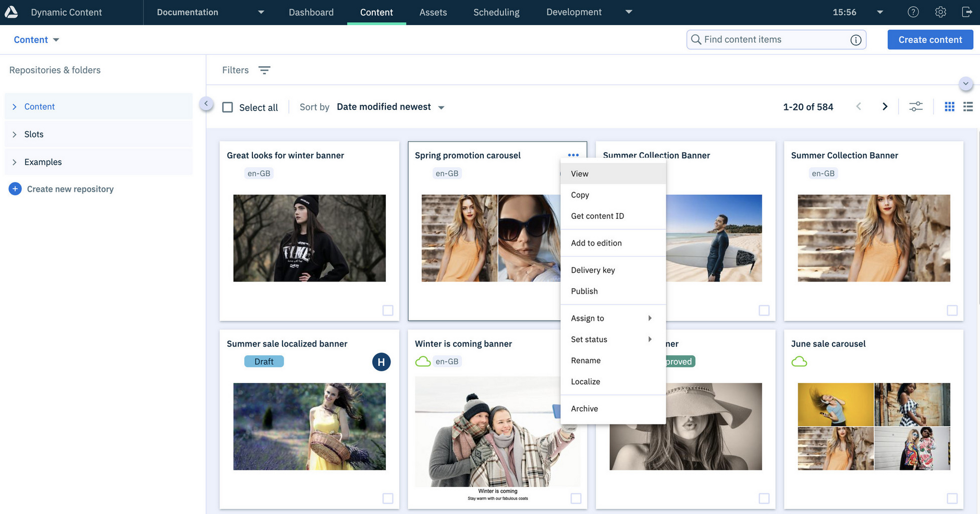The width and height of the screenshot is (980, 514).
Task: Open the time 15:56 dropdown
Action: pyautogui.click(x=880, y=13)
